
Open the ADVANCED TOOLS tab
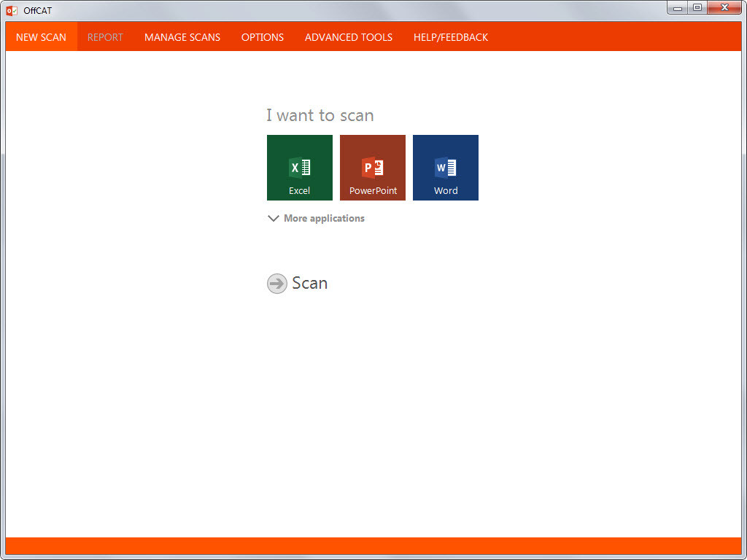[x=349, y=36]
